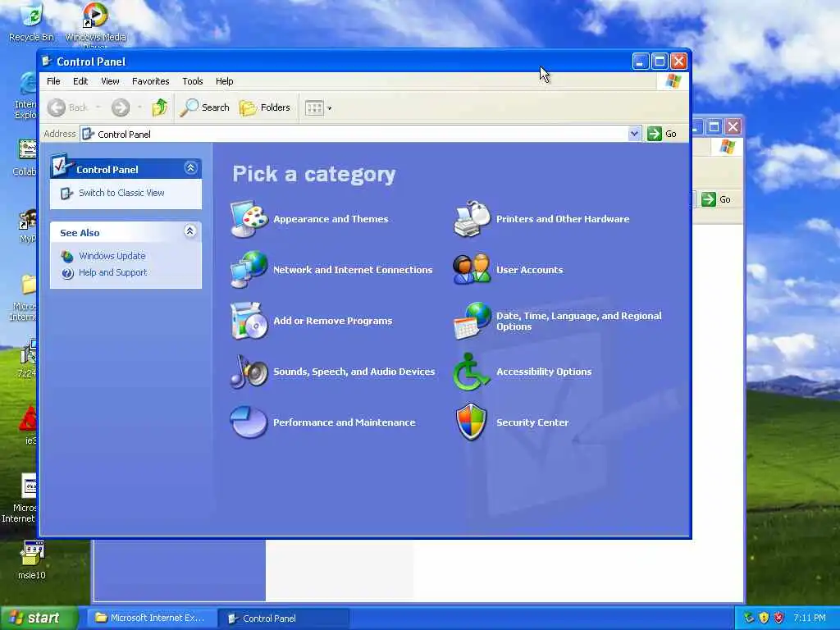Click Help and Support question-mark icon
Viewport: 840px width, 630px height.
(67, 273)
